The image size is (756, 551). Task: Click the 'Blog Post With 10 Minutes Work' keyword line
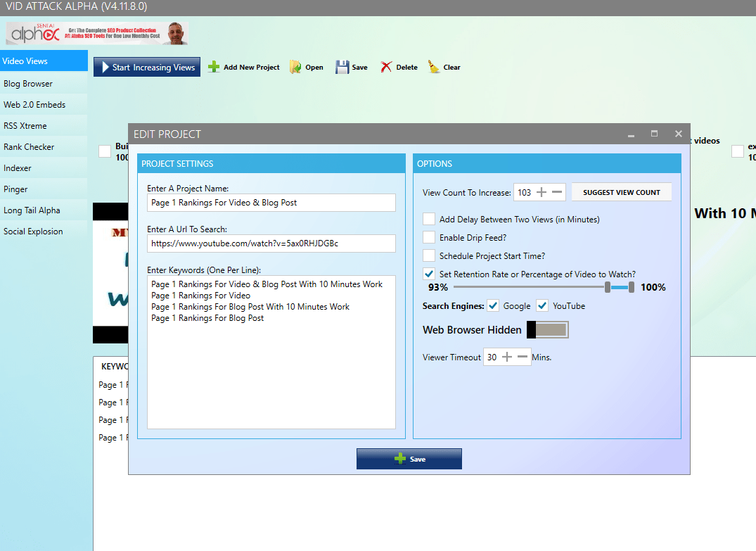[250, 307]
